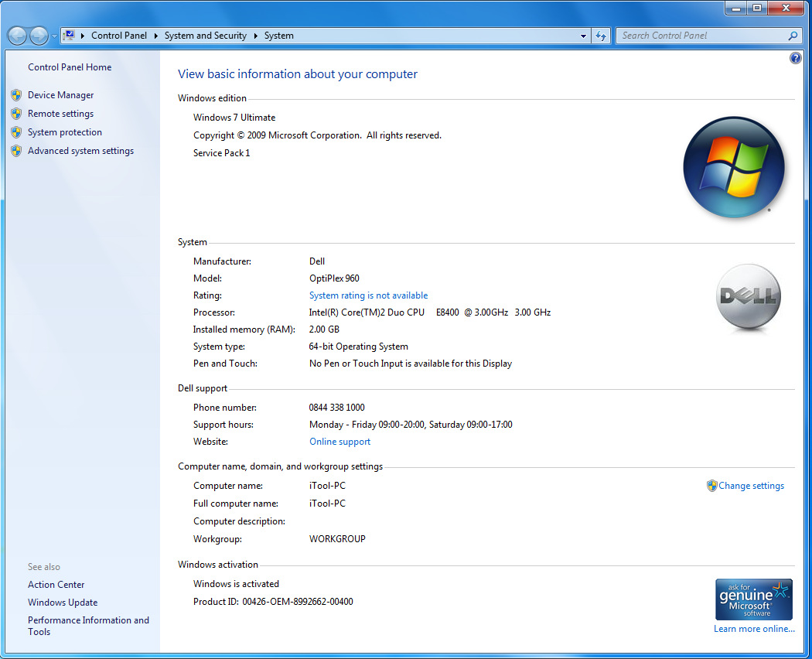Close the System window
This screenshot has width=812, height=659.
click(x=786, y=7)
